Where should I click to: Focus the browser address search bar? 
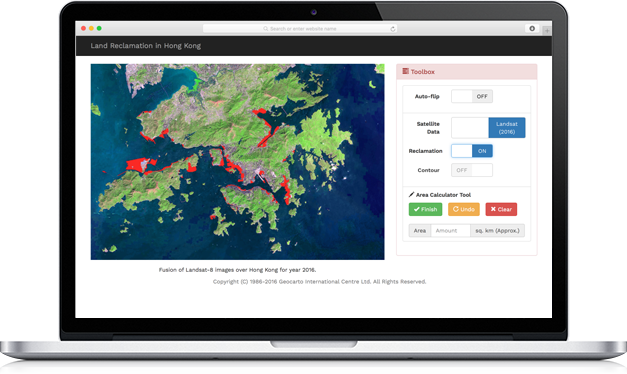pyautogui.click(x=300, y=29)
